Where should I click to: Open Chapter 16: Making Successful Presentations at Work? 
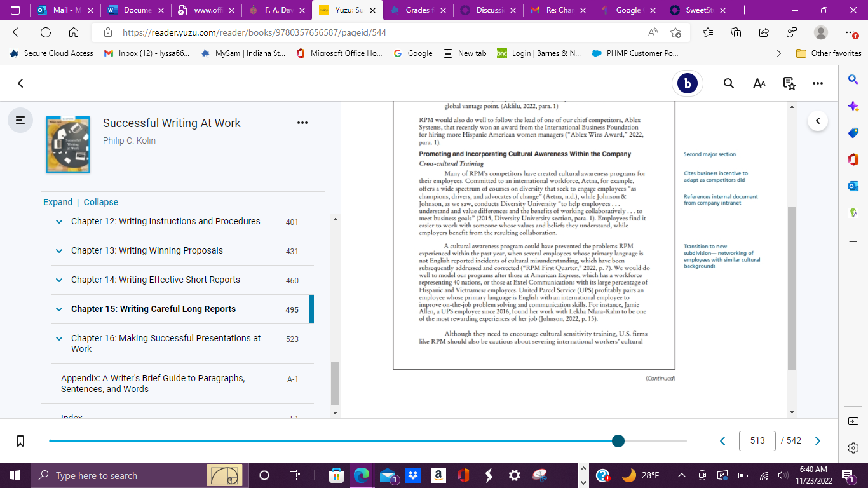click(166, 343)
